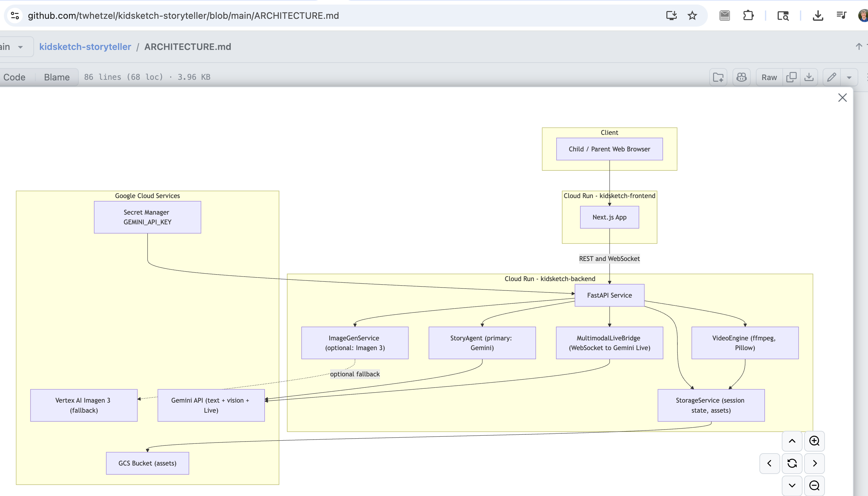Download raw file icon

pos(809,77)
